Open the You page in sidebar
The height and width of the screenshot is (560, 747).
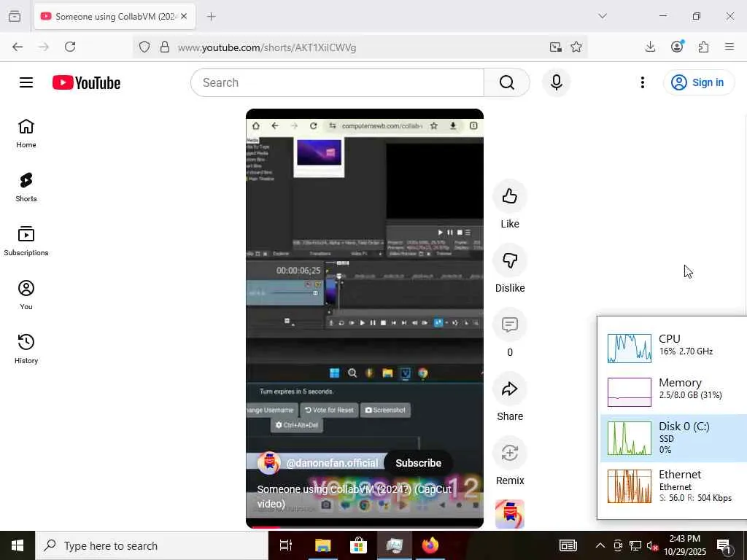click(26, 295)
